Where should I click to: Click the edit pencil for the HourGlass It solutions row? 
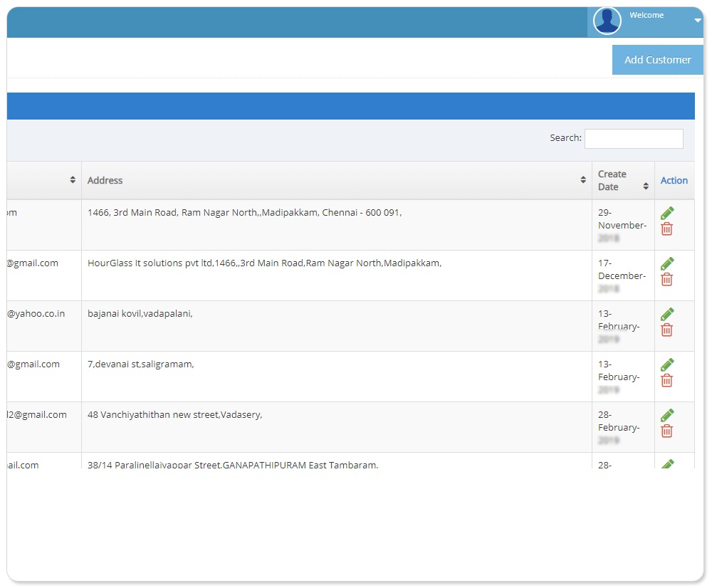[x=667, y=263]
